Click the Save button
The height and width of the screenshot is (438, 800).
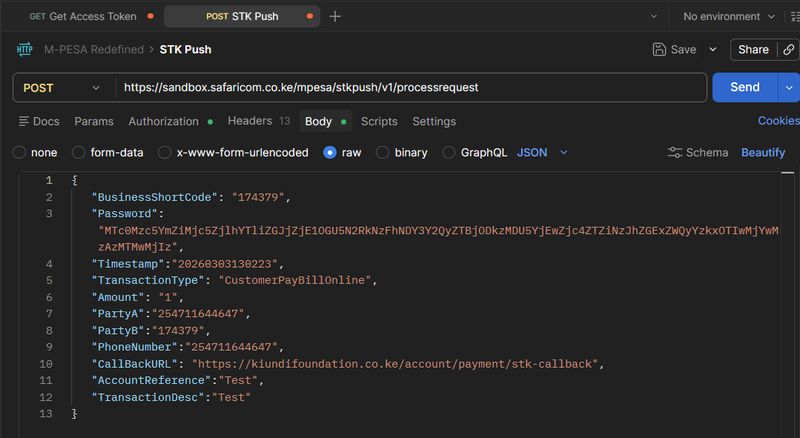coord(674,50)
